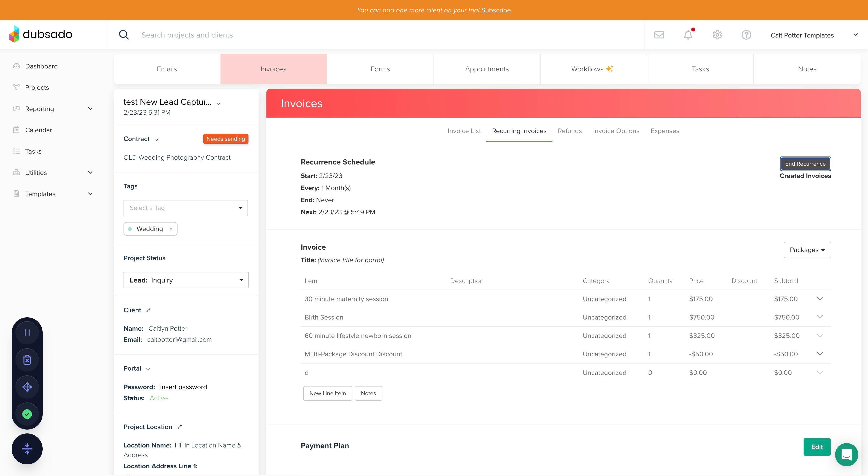This screenshot has width=868, height=476.
Task: Open notifications bell icon
Action: pyautogui.click(x=688, y=35)
